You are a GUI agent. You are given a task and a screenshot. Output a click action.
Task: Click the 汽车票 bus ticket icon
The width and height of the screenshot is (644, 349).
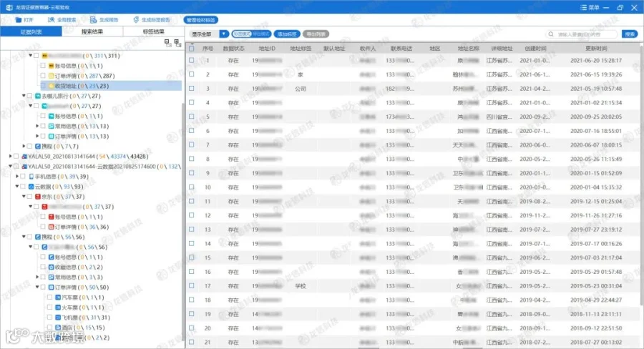click(x=58, y=298)
